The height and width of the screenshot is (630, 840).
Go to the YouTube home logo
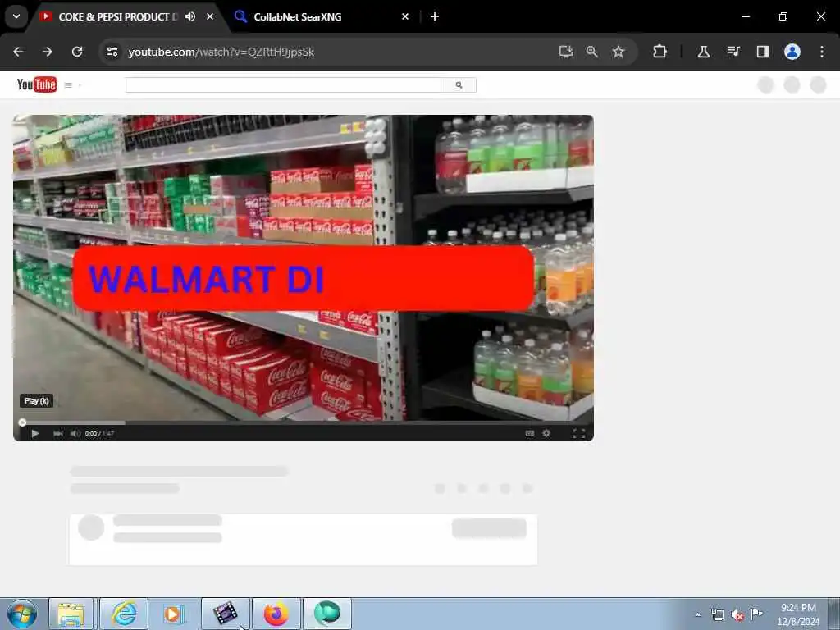pos(36,84)
